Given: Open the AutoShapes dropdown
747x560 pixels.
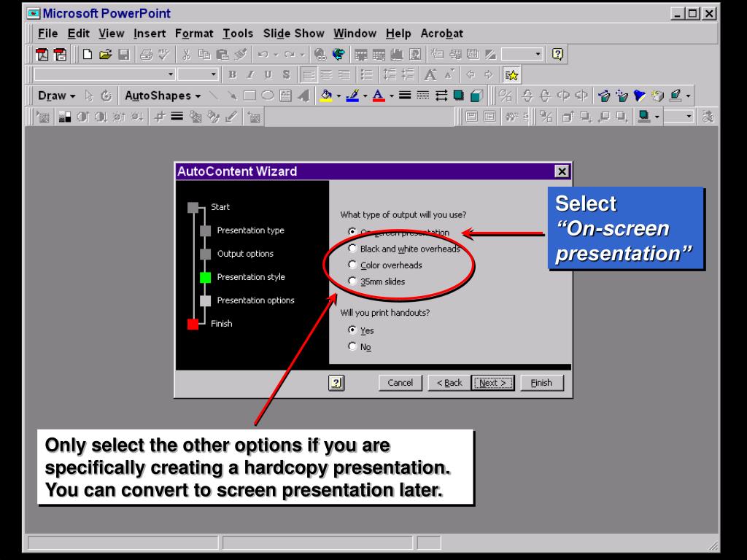Looking at the screenshot, I should 163,96.
